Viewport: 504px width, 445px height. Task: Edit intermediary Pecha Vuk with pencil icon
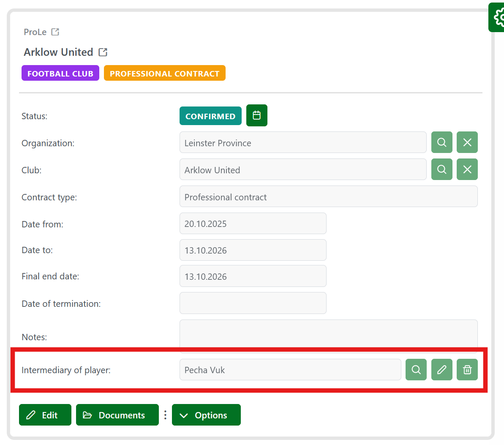point(441,370)
